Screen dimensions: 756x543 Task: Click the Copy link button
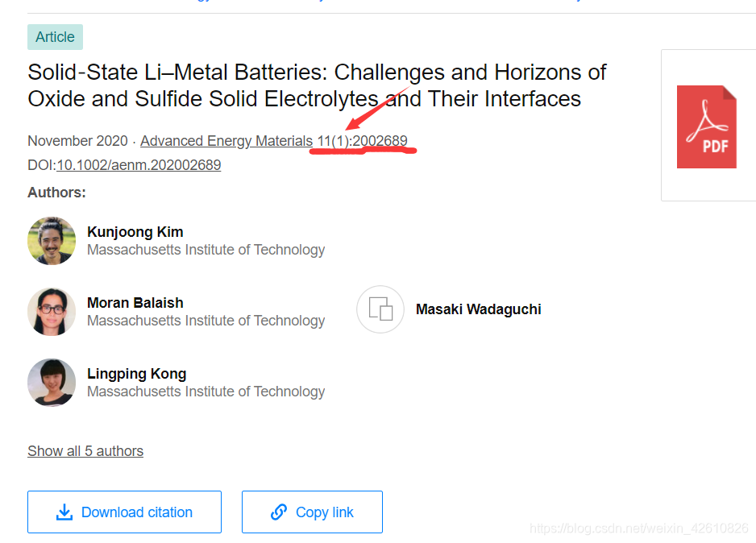(x=312, y=512)
